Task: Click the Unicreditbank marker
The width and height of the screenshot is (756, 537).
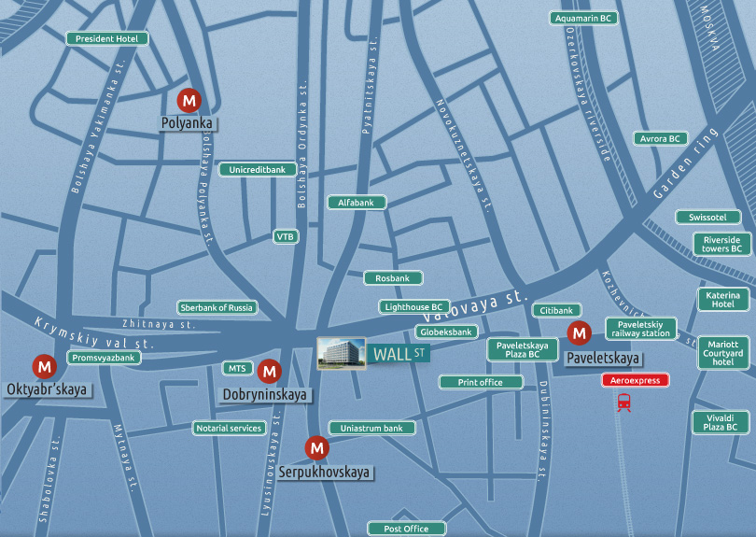Action: click(x=258, y=170)
